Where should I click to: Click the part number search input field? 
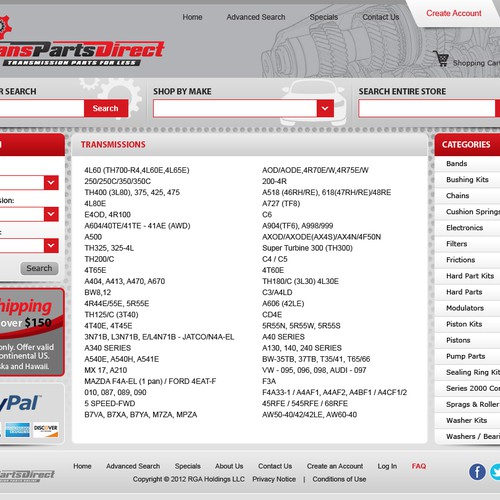(x=42, y=108)
